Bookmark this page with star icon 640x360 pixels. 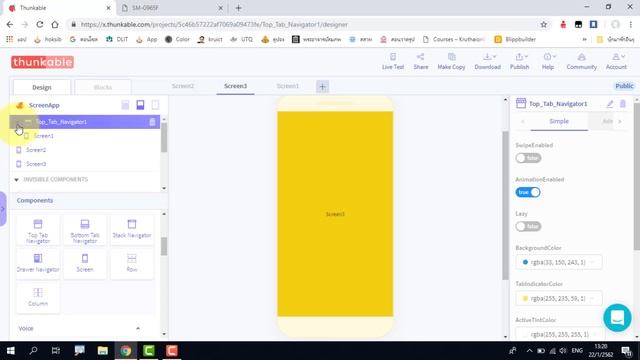543,24
